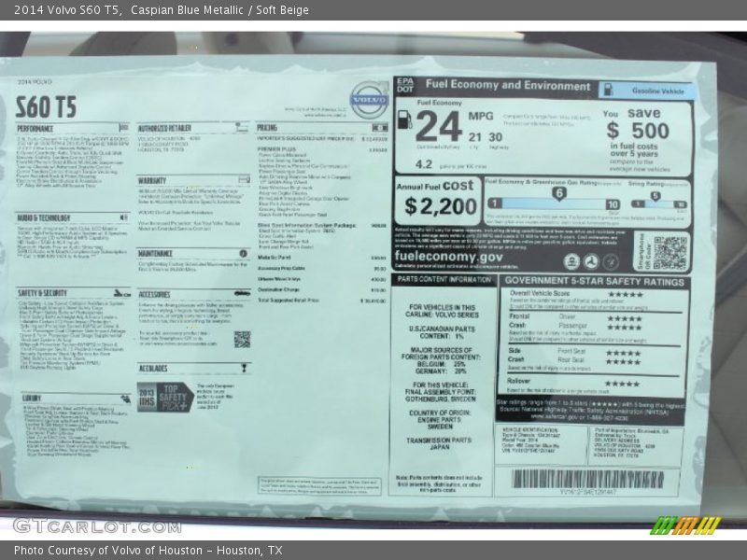Screen dimensions: 747x560
Task: Click the 'Total Suggested Retail Price' line
Action: click(x=321, y=301)
